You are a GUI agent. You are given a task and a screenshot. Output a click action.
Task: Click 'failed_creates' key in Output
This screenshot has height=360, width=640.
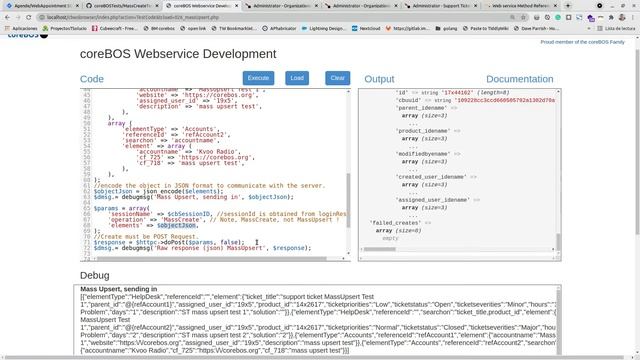click(395, 223)
